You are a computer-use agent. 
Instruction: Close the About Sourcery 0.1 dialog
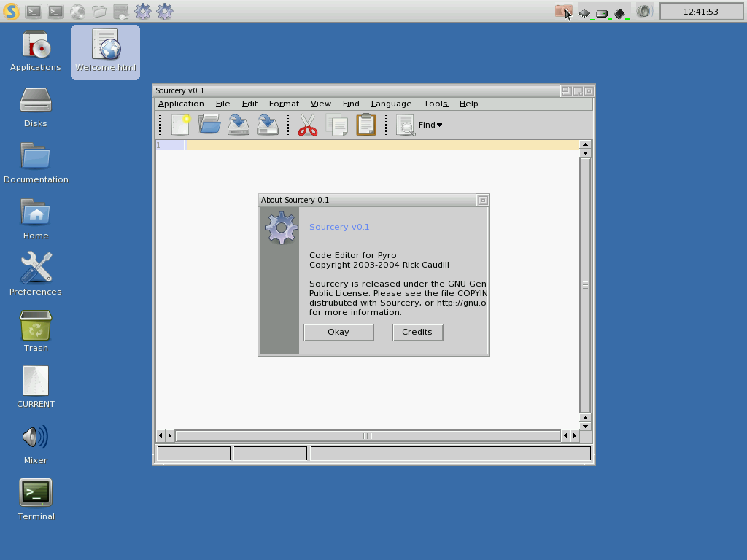coord(483,201)
